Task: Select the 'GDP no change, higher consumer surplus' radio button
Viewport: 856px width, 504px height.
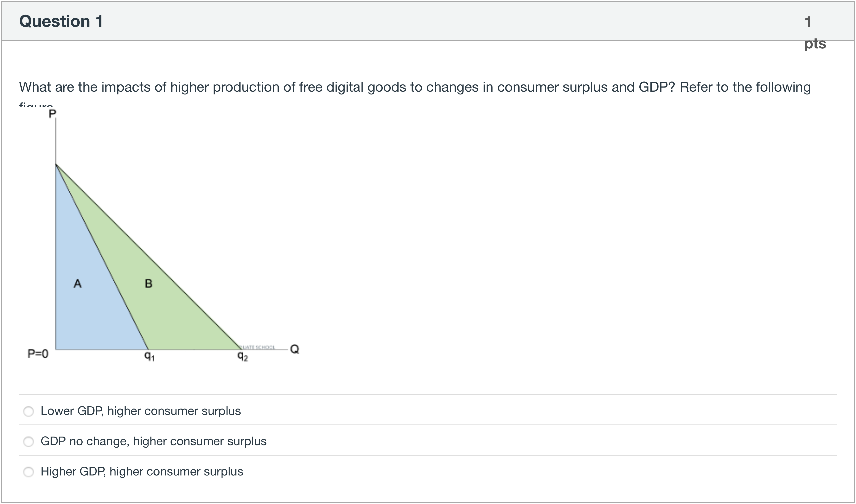Action: [x=29, y=442]
